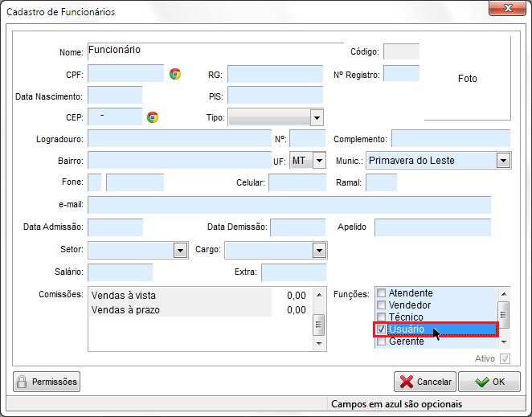This screenshot has width=532, height=417.
Task: Enable the Vendedor function checkbox
Action: tap(382, 305)
